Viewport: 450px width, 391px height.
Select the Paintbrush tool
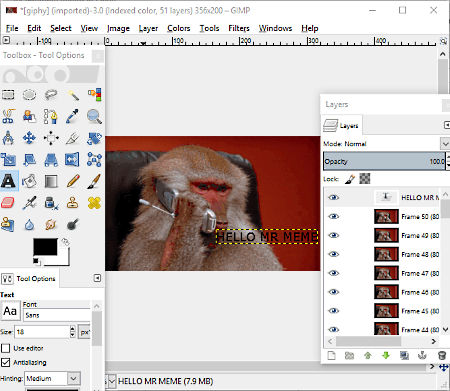[x=94, y=181]
